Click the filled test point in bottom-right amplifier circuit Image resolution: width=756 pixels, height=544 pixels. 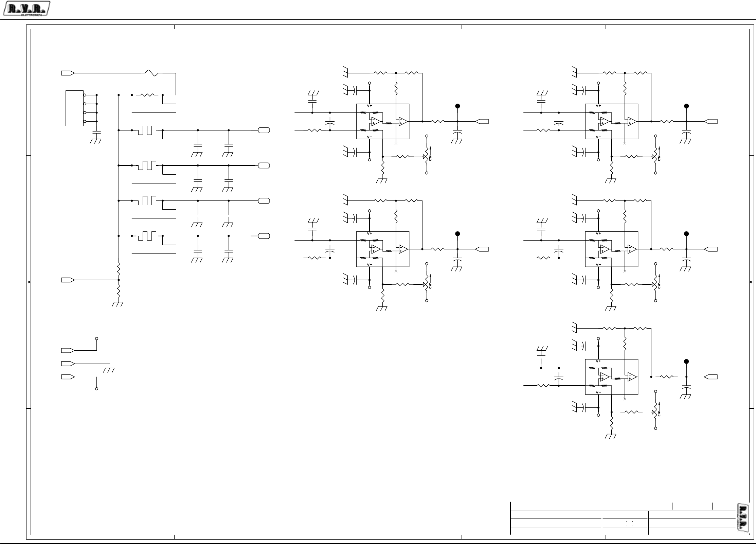[x=686, y=362]
